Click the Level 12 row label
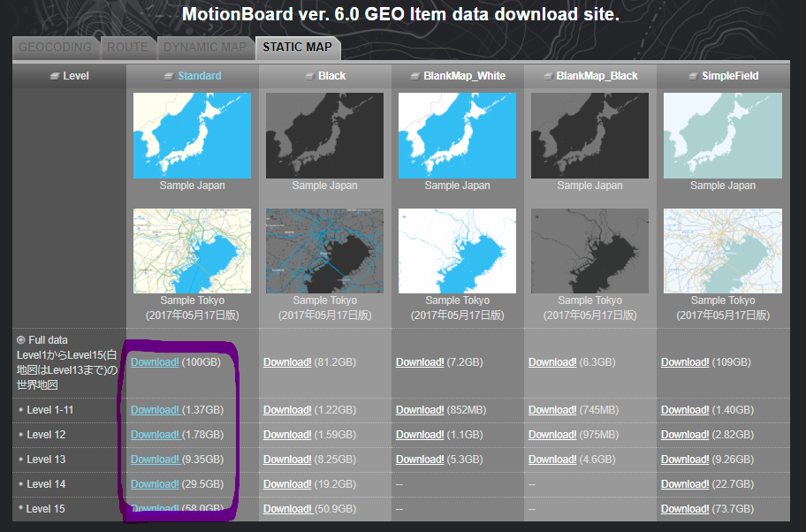 (46, 434)
